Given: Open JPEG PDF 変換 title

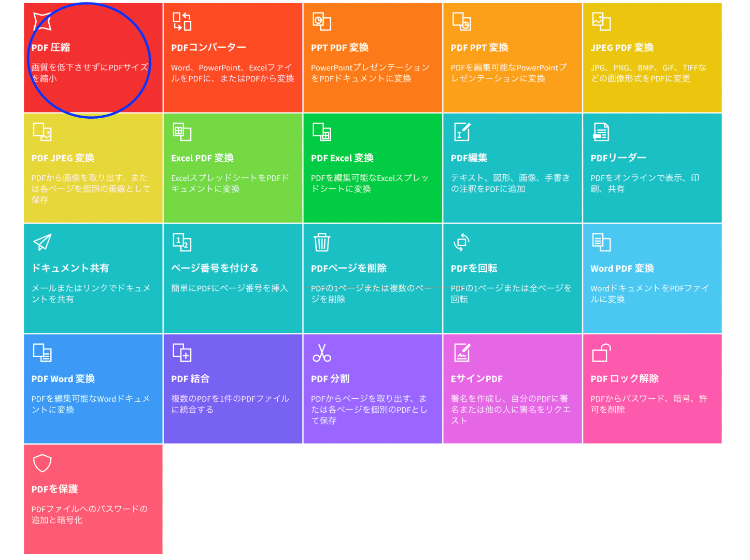Looking at the screenshot, I should (x=622, y=48).
